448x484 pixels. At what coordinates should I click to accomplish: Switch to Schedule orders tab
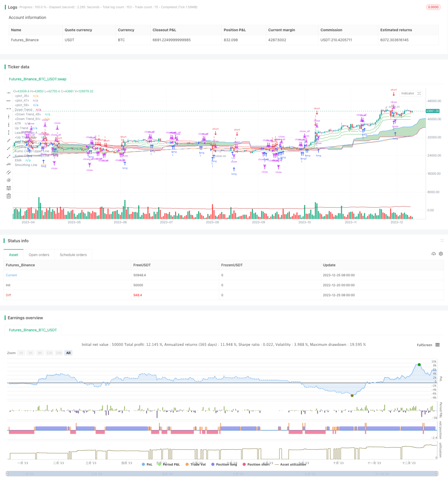click(73, 255)
